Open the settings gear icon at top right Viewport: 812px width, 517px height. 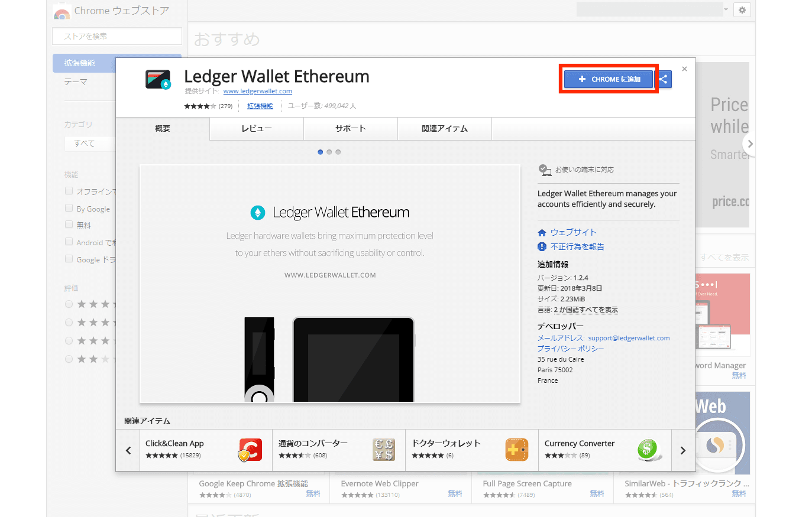(742, 9)
